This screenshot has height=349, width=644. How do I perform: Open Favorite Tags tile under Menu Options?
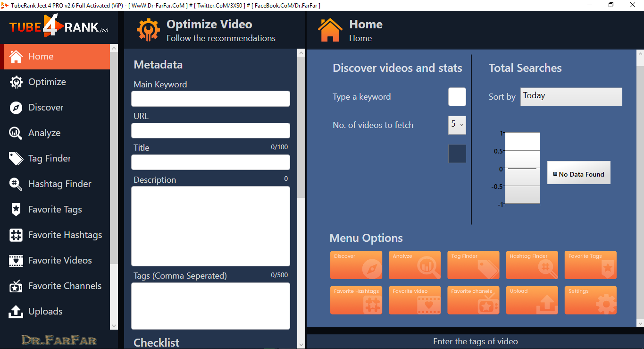(x=590, y=265)
